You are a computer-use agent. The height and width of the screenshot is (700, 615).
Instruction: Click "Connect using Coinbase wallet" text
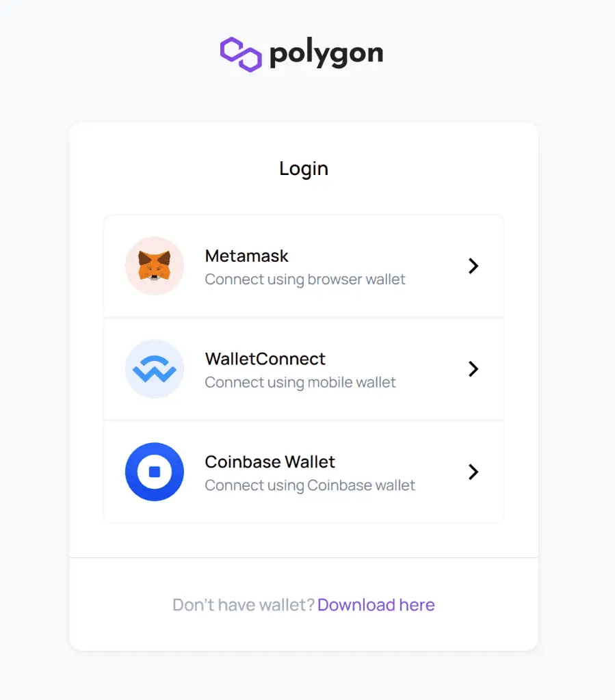(x=310, y=485)
